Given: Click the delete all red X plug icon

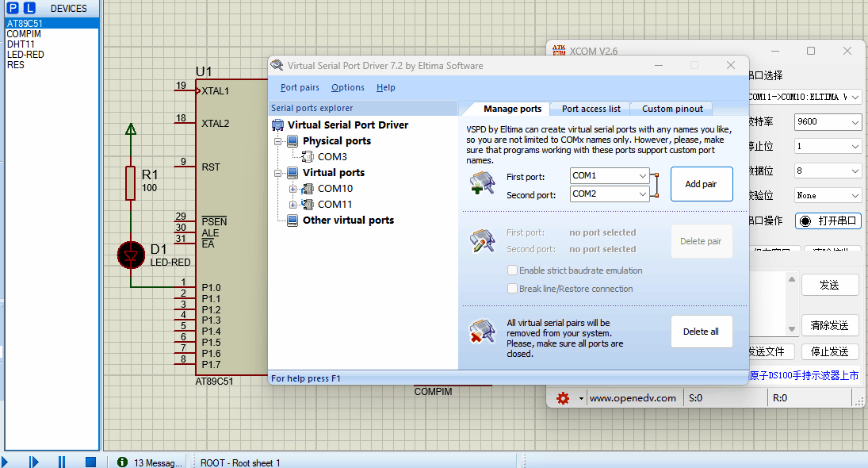Looking at the screenshot, I should pyautogui.click(x=482, y=332).
